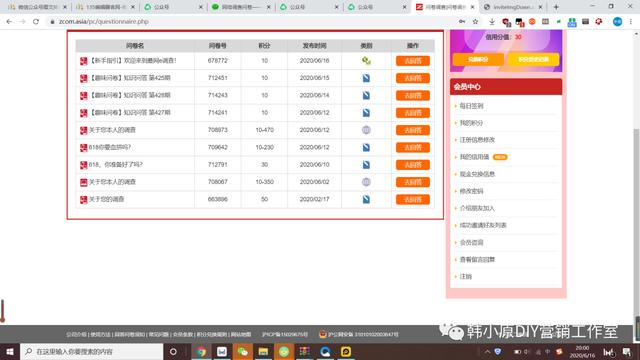The height and width of the screenshot is (360, 640).
Task: Open WeChat from the taskbar
Action: (242, 351)
